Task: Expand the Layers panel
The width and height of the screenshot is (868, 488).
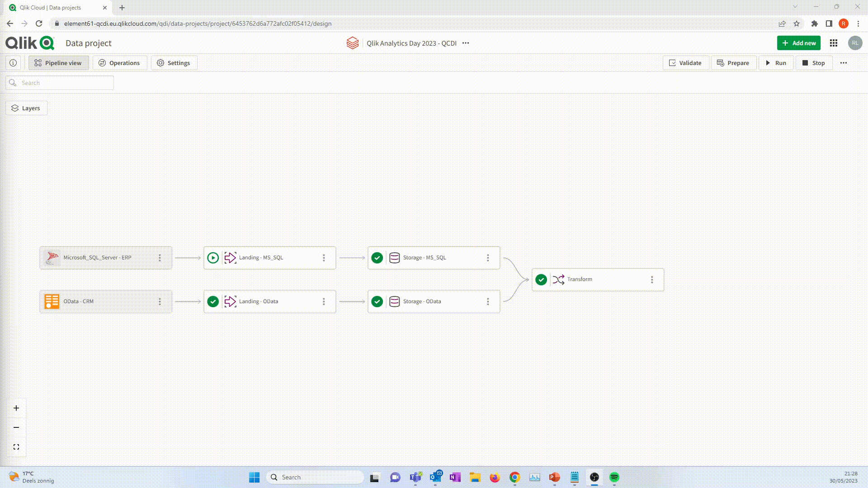Action: [x=26, y=108]
